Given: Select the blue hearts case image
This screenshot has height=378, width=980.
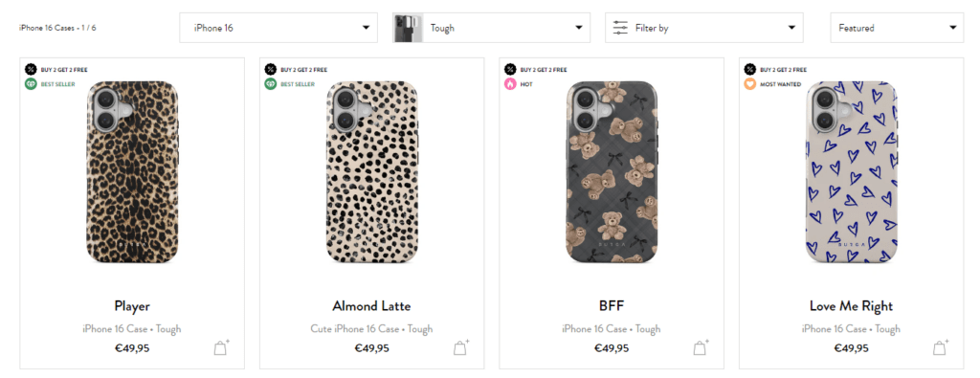Looking at the screenshot, I should (x=851, y=172).
